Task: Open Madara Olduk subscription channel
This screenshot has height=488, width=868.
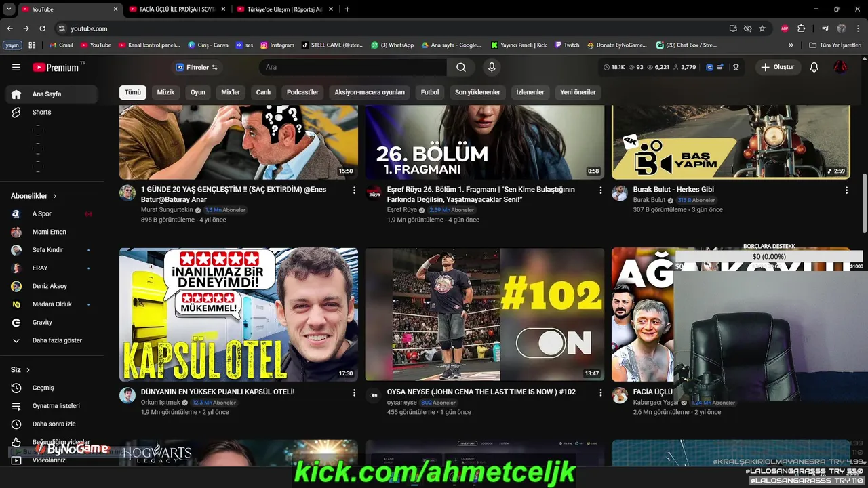Action: click(52, 304)
